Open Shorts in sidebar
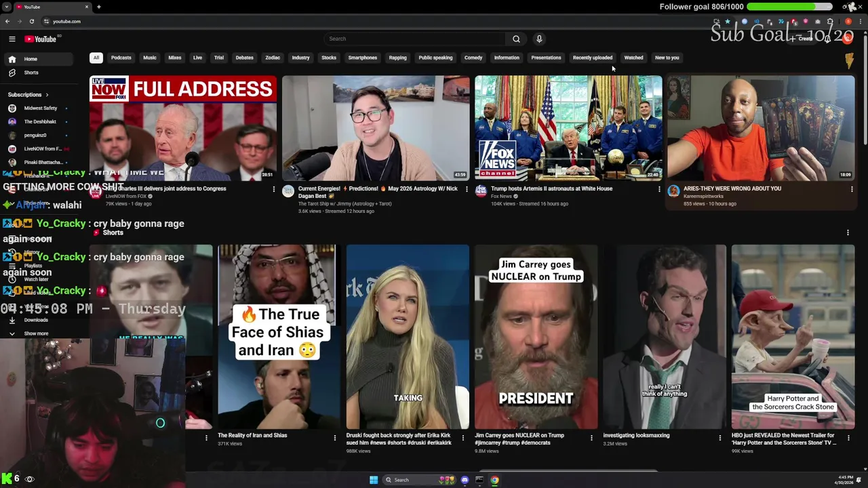868x488 pixels. [39, 73]
